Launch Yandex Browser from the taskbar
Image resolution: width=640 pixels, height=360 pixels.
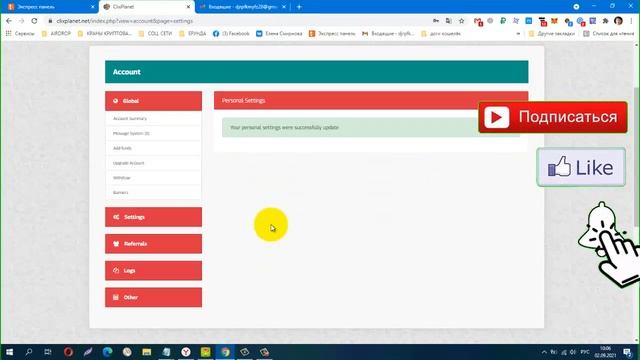pos(186,352)
